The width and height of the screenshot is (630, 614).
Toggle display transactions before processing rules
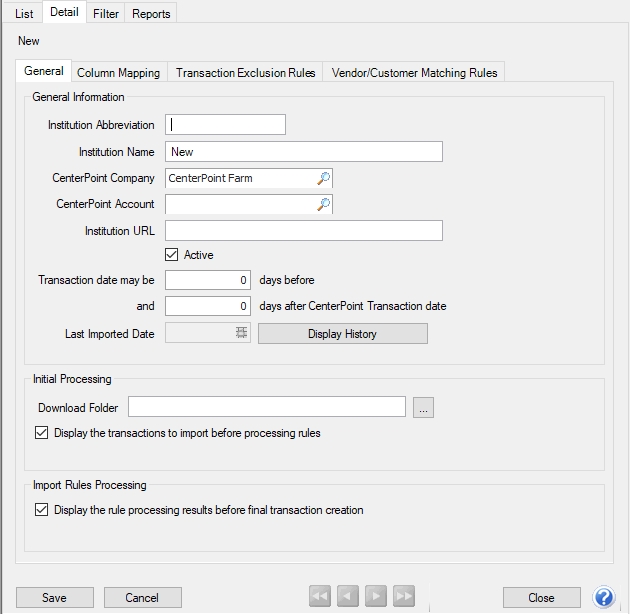[41, 433]
